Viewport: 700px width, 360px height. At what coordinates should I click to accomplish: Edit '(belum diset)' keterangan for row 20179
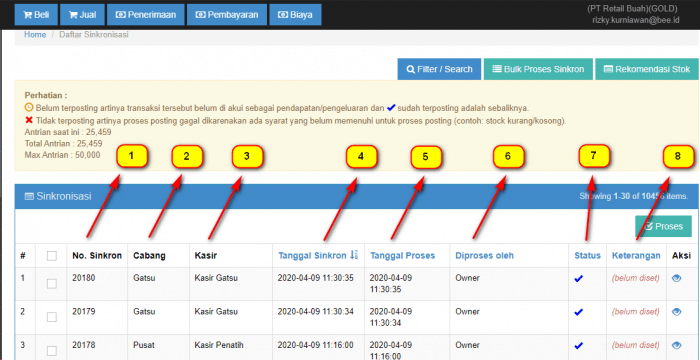point(636,311)
